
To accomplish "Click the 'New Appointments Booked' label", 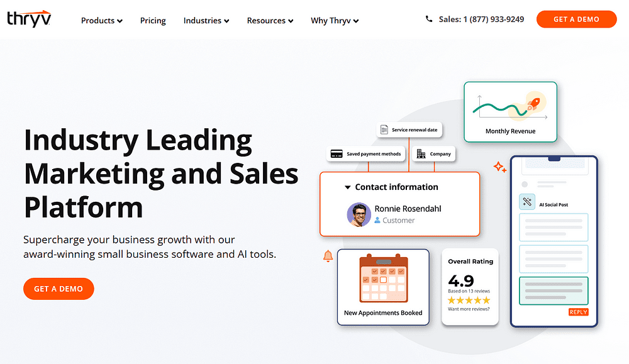I will [x=383, y=312].
